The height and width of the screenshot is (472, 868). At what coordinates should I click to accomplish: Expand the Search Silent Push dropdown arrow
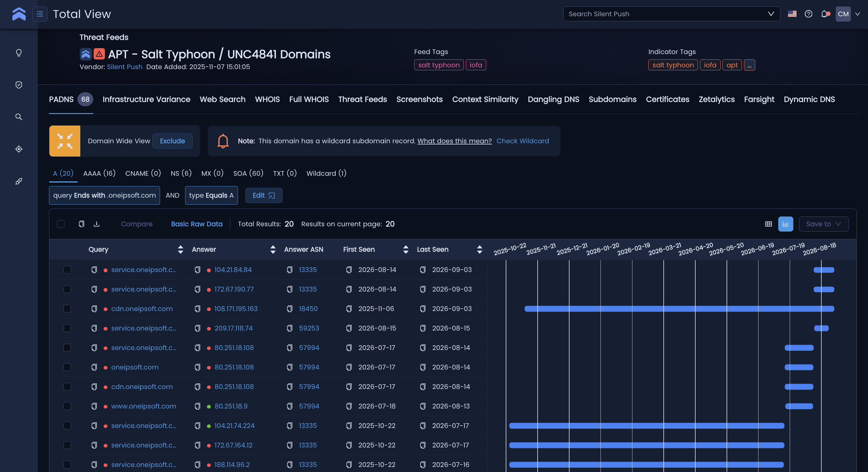[771, 14]
